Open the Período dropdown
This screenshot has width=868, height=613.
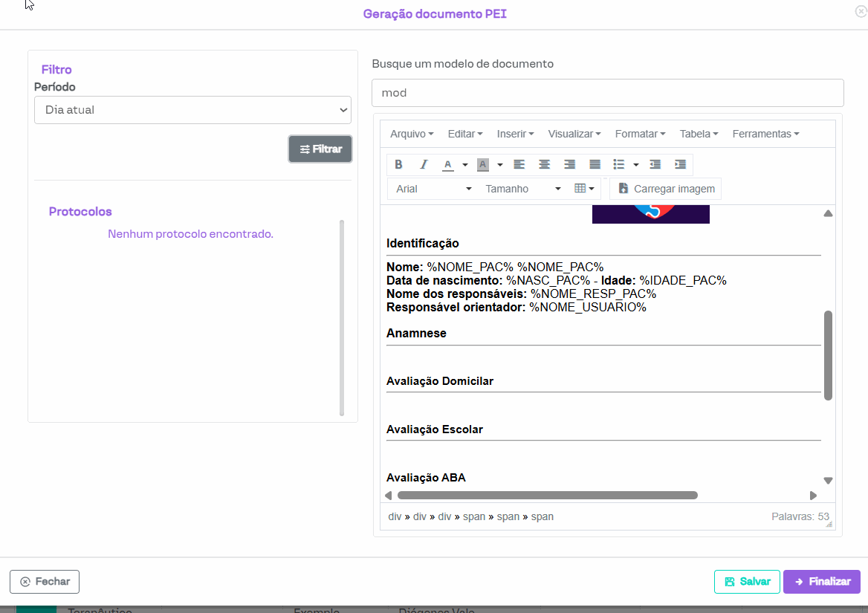(x=192, y=110)
